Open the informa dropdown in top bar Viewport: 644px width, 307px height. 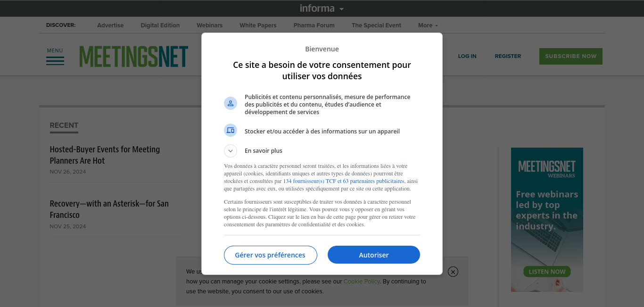click(322, 8)
